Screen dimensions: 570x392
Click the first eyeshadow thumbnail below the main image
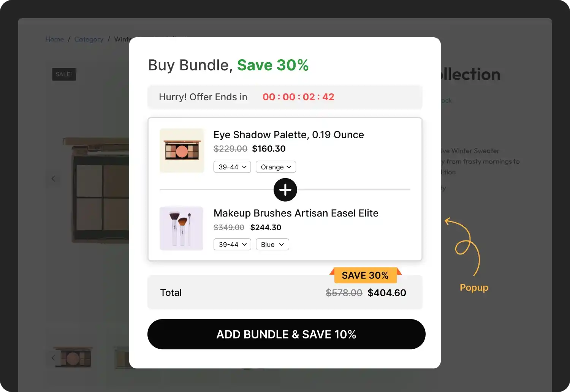pos(72,357)
